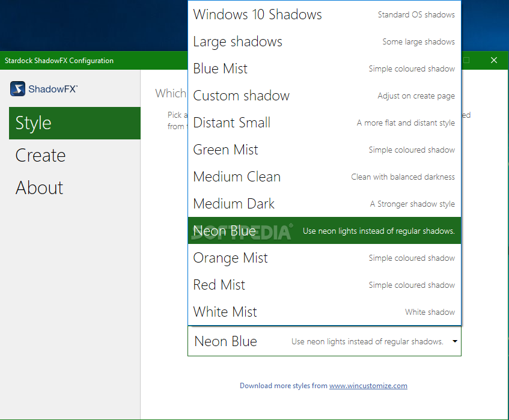Open the About section
509x420 pixels.
75,187
